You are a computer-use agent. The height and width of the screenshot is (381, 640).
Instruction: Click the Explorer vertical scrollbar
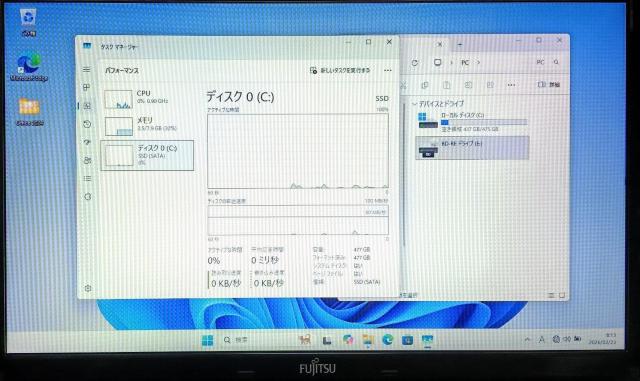(404, 175)
